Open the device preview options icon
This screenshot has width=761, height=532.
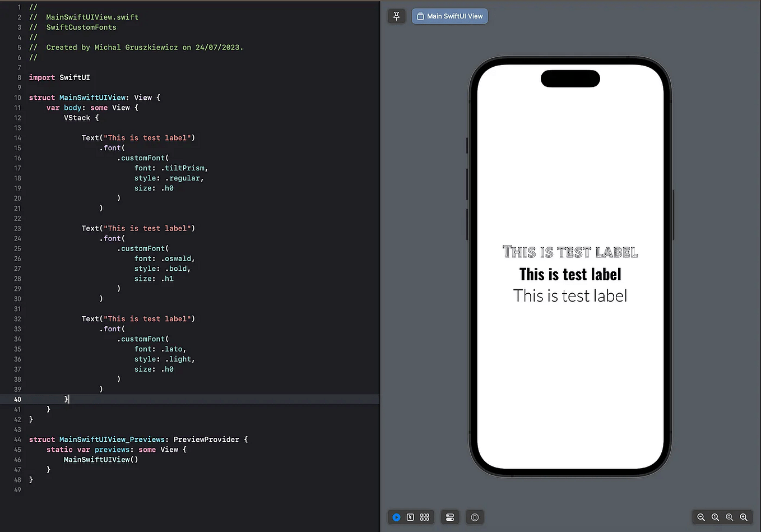point(475,517)
